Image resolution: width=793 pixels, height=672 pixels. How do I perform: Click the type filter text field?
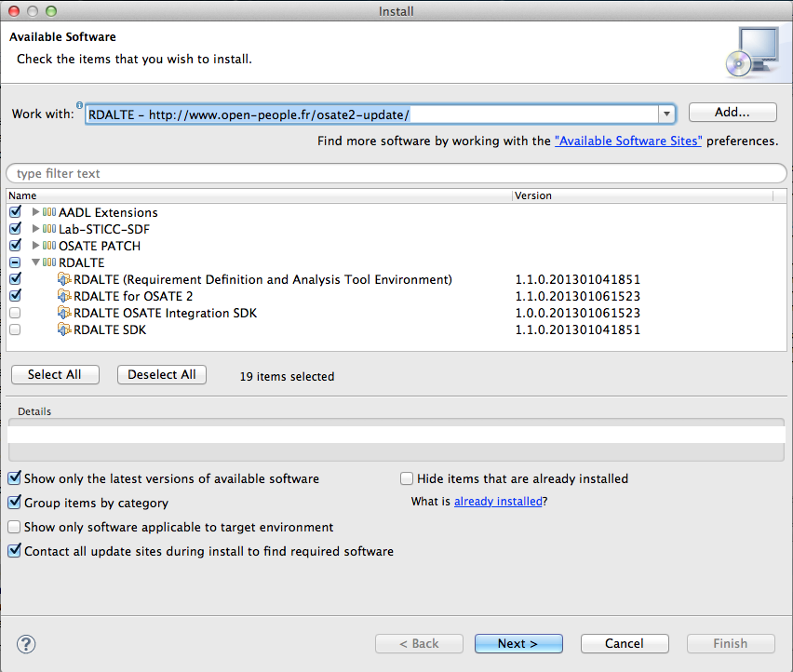[396, 173]
